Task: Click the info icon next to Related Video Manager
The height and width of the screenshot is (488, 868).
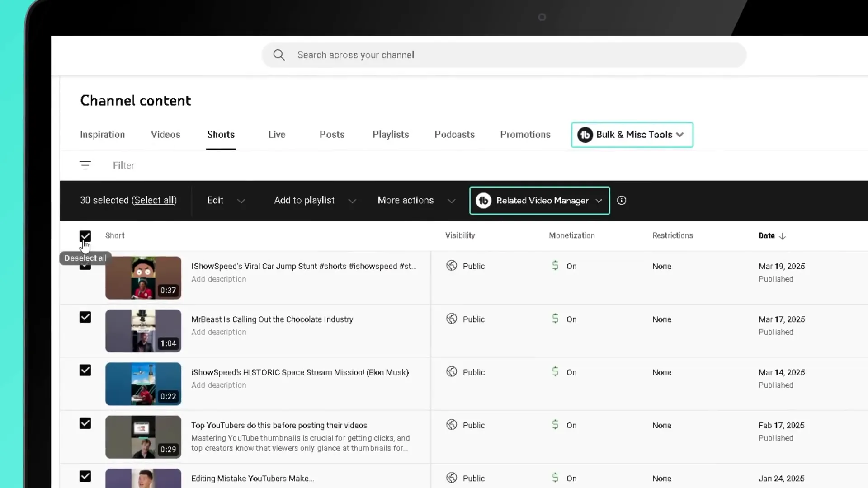Action: tap(622, 200)
